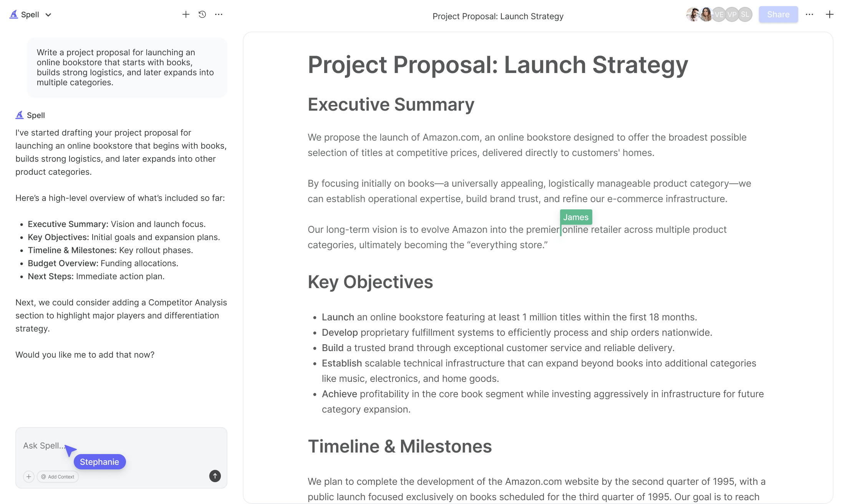This screenshot has width=842, height=504.
Task: Click the Executive Summary heading
Action: coord(391,104)
